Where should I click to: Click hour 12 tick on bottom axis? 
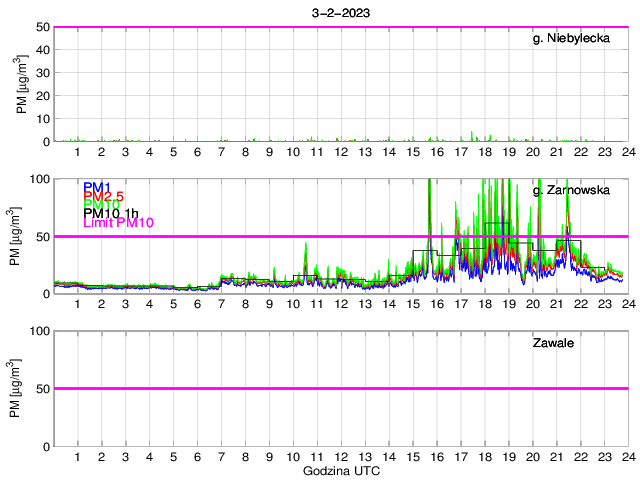click(341, 456)
